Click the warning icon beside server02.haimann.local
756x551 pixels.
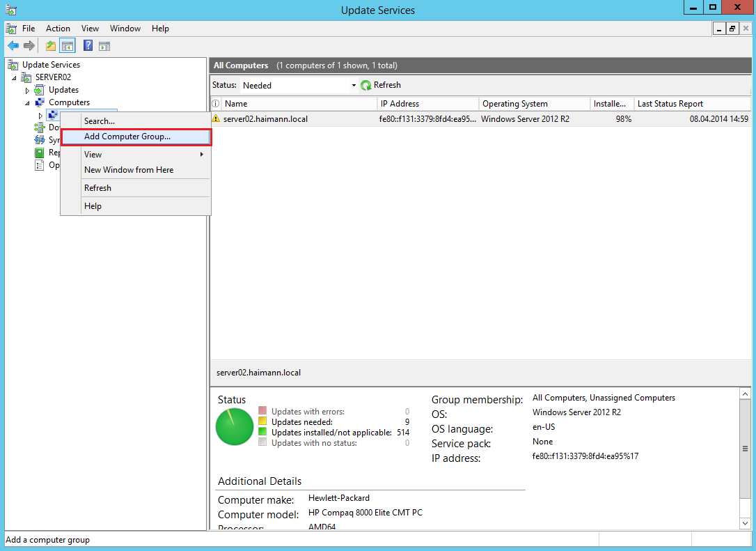218,119
